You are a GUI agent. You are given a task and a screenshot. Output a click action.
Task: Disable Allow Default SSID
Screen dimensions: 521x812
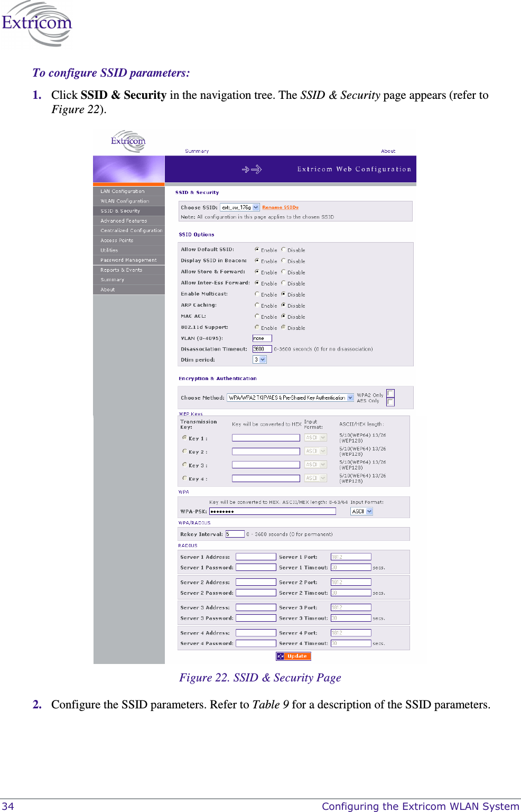point(283,250)
